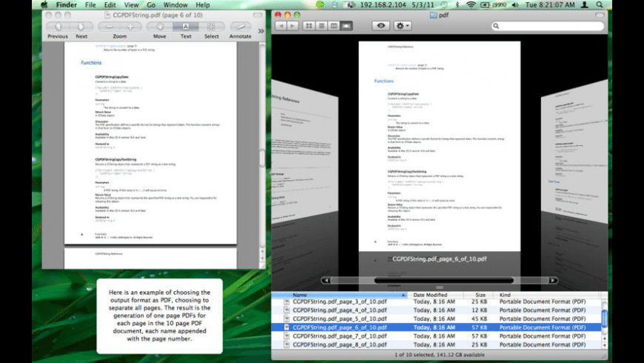The height and width of the screenshot is (363, 644).
Task: Select CGPDFString.pdf_page_4_of_10.pdf file
Action: [x=436, y=310]
